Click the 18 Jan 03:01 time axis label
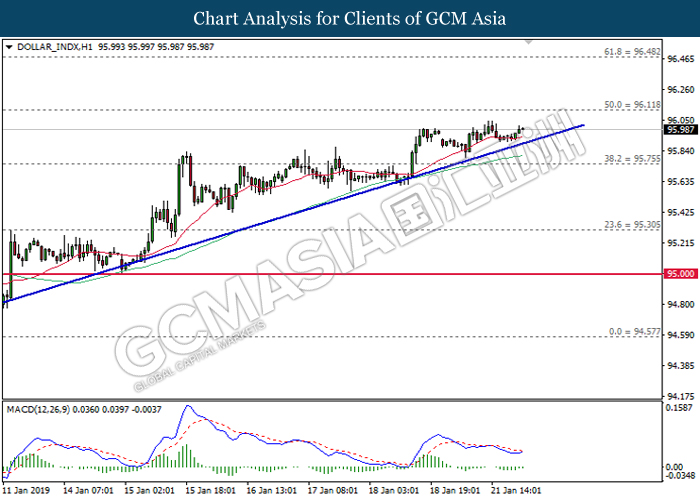This screenshot has width=700, height=500. coord(394,491)
